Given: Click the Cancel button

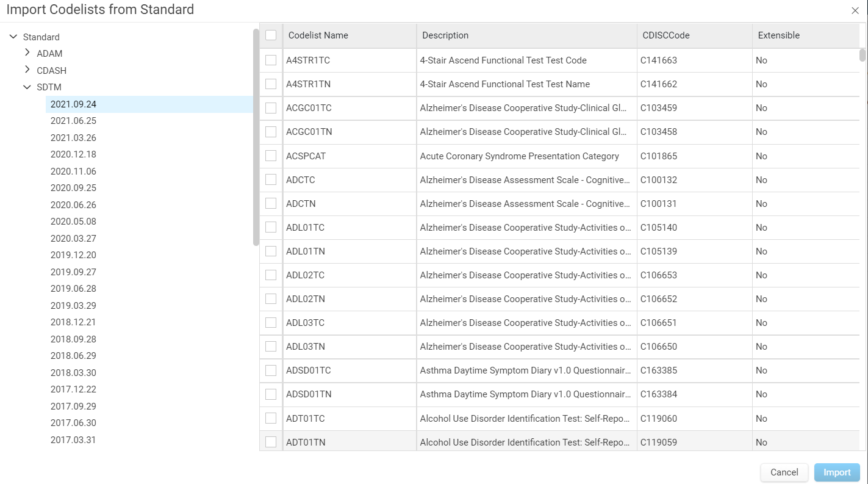Looking at the screenshot, I should tap(784, 472).
